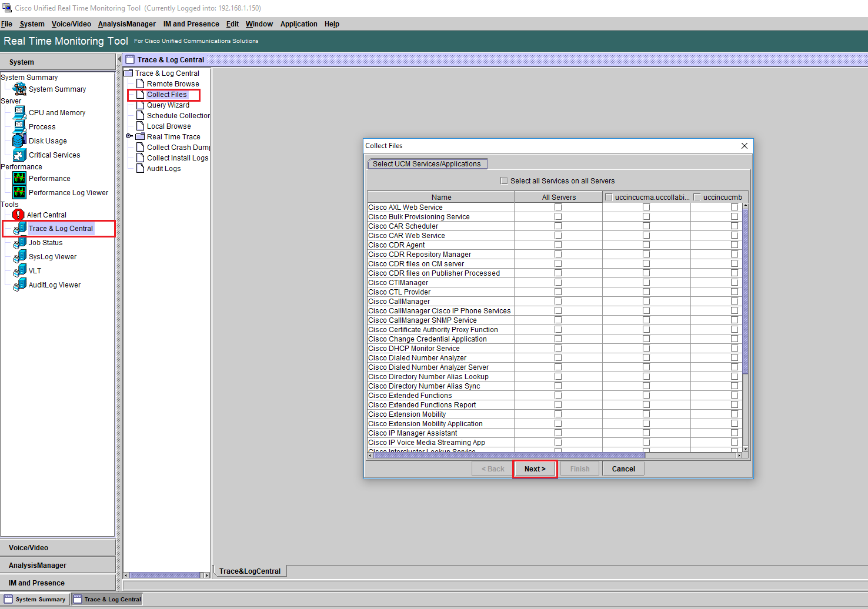
Task: Switch to Select UCM Services/Applications tab
Action: [427, 163]
